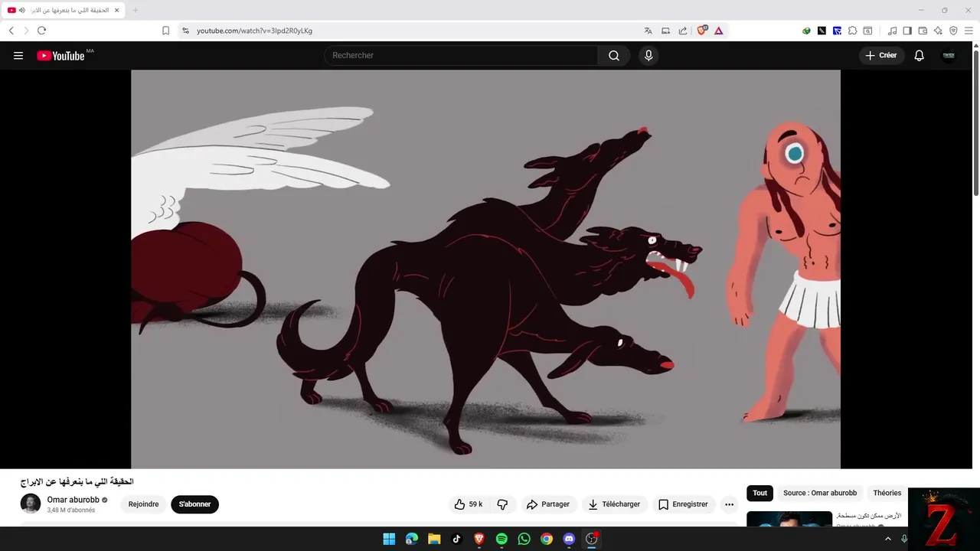The width and height of the screenshot is (980, 551).
Task: Select the Tout filter chip
Action: [759, 493]
